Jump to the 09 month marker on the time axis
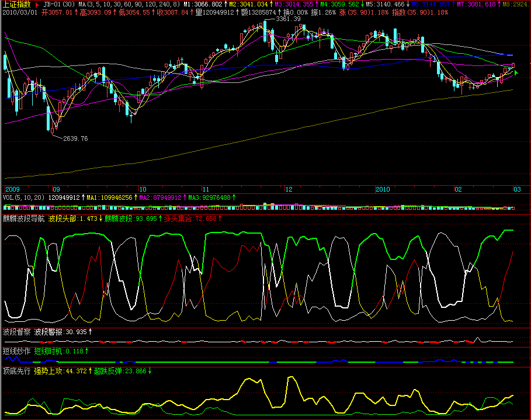 (x=56, y=189)
